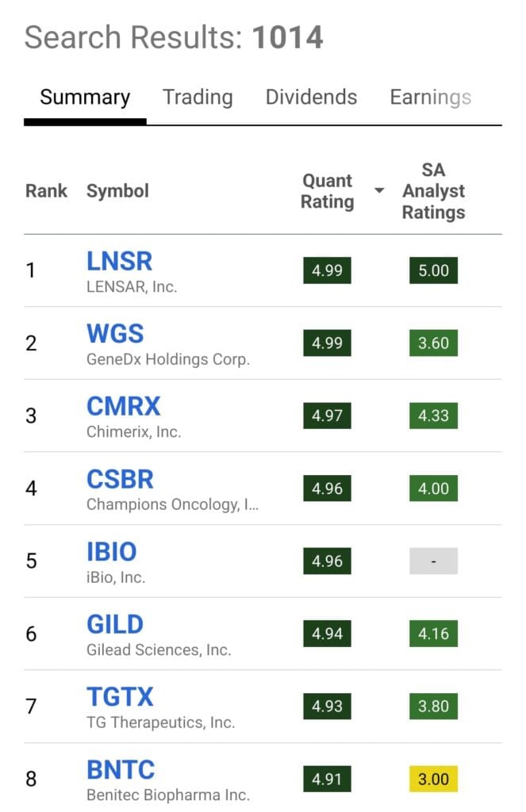The image size is (526, 812).
Task: Click LNSR's 5.00 SA Analyst rating badge
Action: click(x=433, y=270)
